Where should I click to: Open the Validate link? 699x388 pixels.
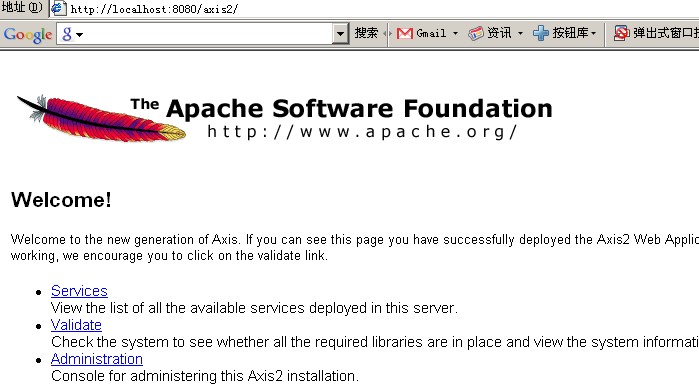coord(76,325)
